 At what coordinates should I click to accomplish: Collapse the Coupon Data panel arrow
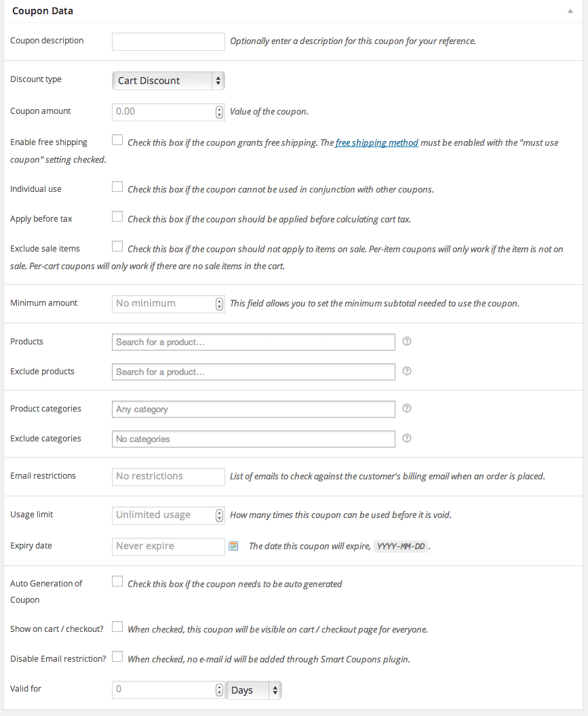572,12
